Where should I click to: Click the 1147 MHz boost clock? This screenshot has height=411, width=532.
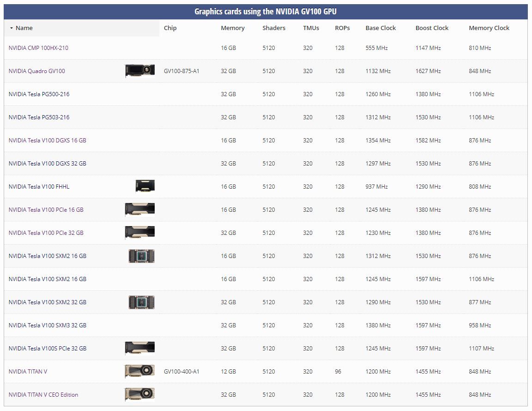[x=428, y=48]
